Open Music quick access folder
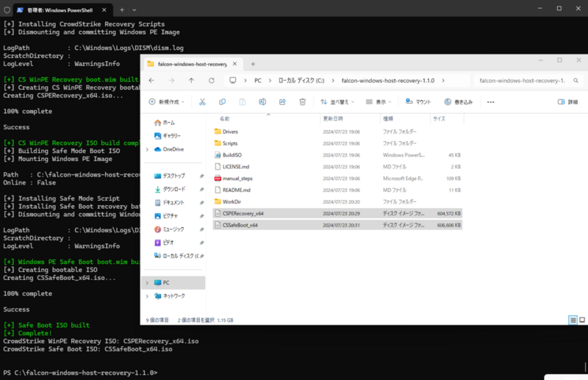 tap(169, 229)
